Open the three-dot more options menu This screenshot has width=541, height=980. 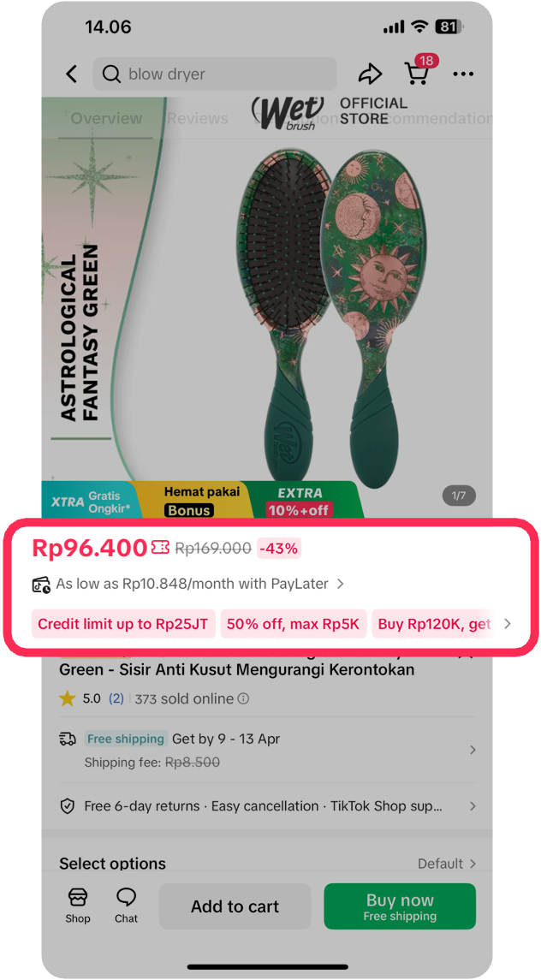[463, 74]
